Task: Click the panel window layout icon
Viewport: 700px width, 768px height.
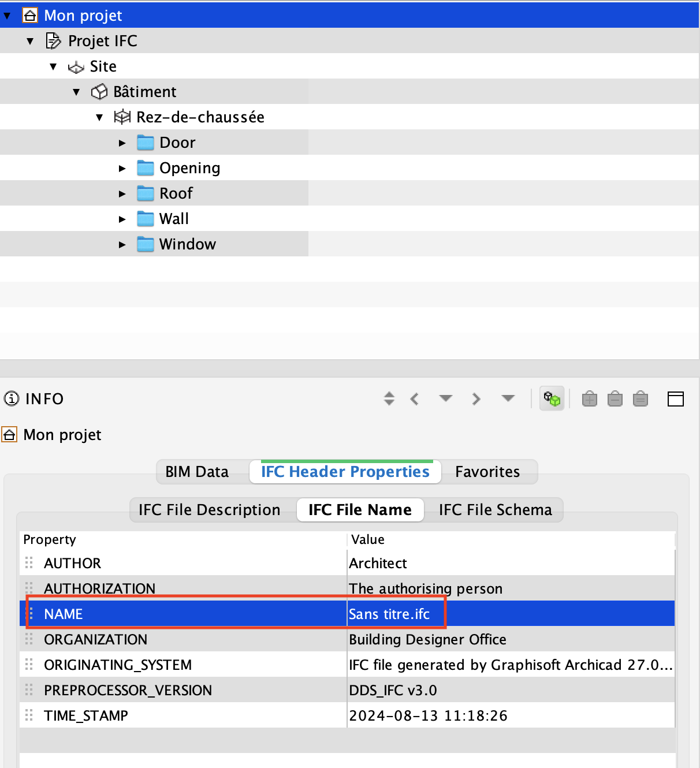Action: click(x=676, y=398)
